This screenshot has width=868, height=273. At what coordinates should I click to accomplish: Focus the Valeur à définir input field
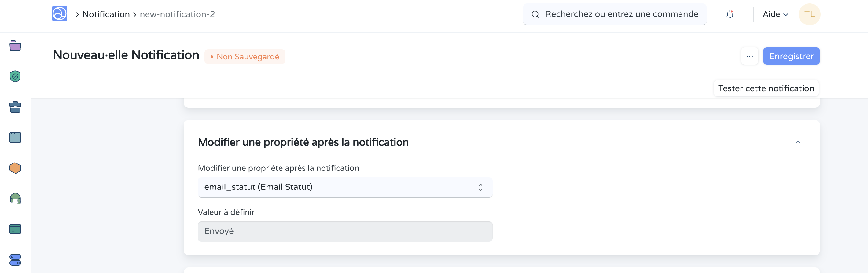345,231
